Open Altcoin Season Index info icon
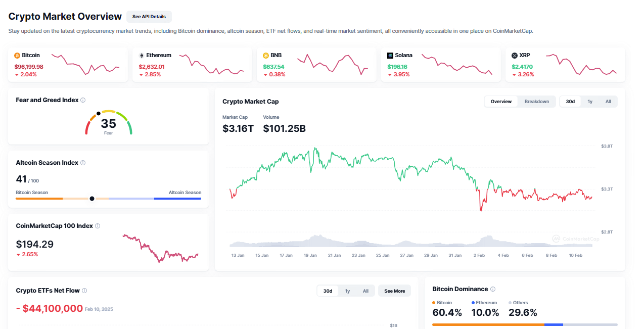This screenshot has width=644, height=329. click(x=83, y=163)
